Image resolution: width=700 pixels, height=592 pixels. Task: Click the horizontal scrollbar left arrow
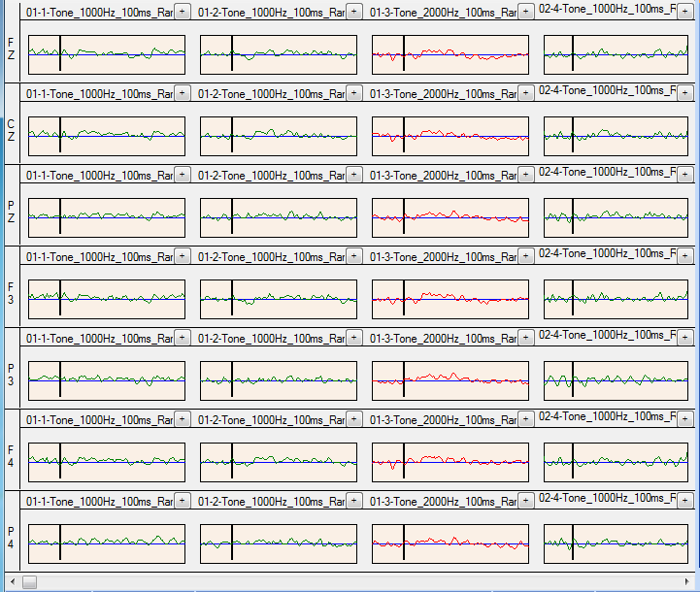click(13, 581)
